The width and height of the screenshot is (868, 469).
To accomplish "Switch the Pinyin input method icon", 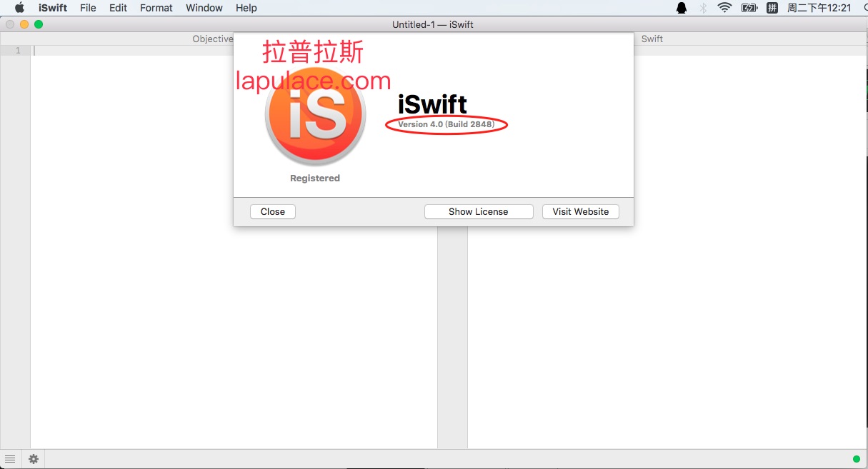I will [x=772, y=8].
